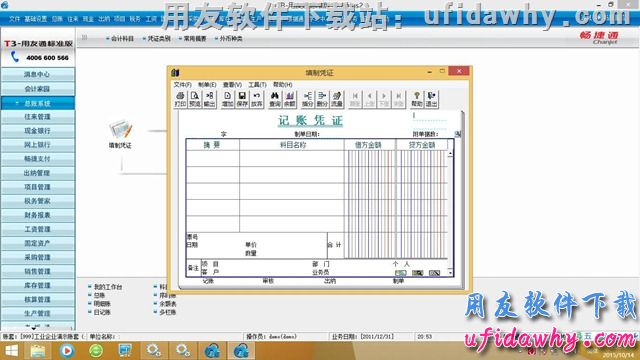Viewport: 640px width, 360px height.
Task: Select 库存管理 in the left sidebar
Action: (x=38, y=285)
